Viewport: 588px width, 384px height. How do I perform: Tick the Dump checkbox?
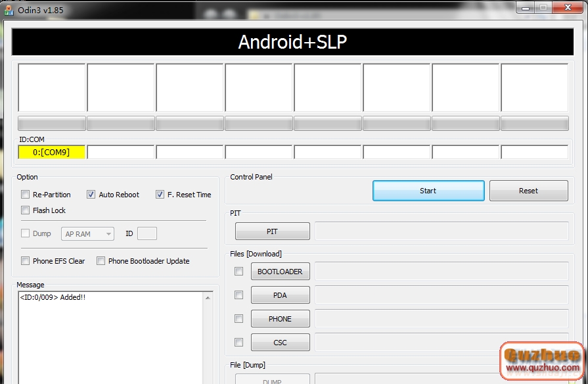tap(25, 233)
